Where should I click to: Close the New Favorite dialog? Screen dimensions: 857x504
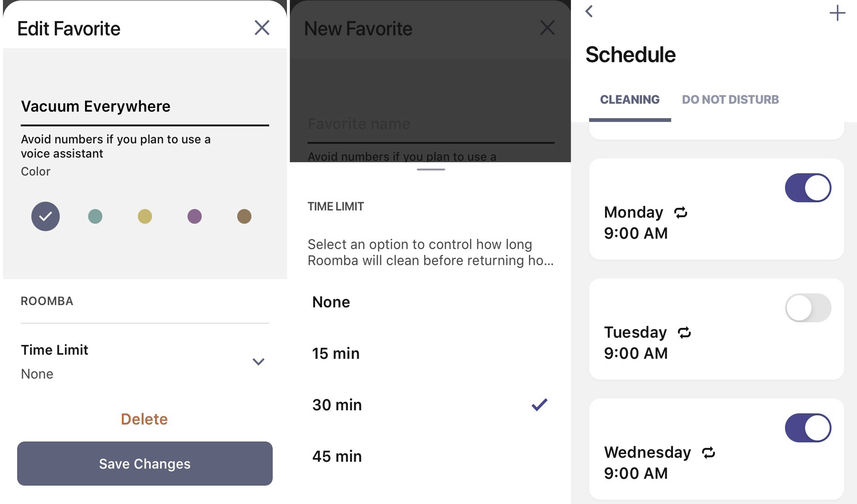547,28
